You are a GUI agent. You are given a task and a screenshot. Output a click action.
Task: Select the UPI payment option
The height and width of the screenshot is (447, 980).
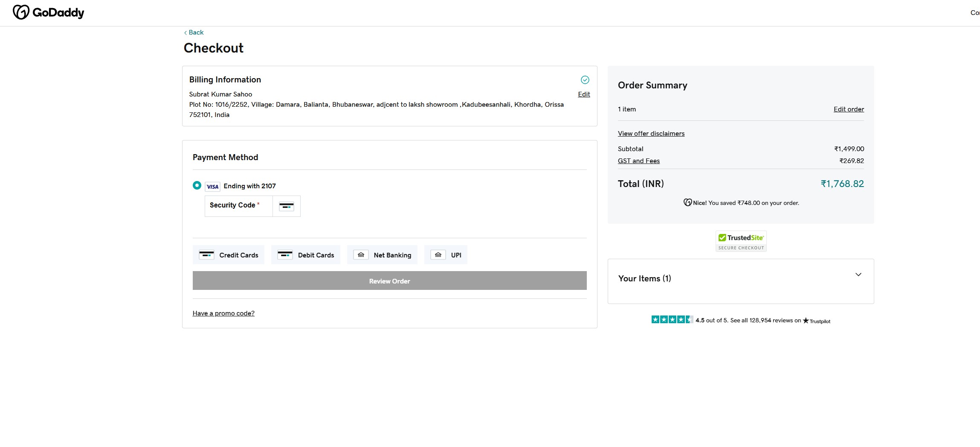pos(446,255)
